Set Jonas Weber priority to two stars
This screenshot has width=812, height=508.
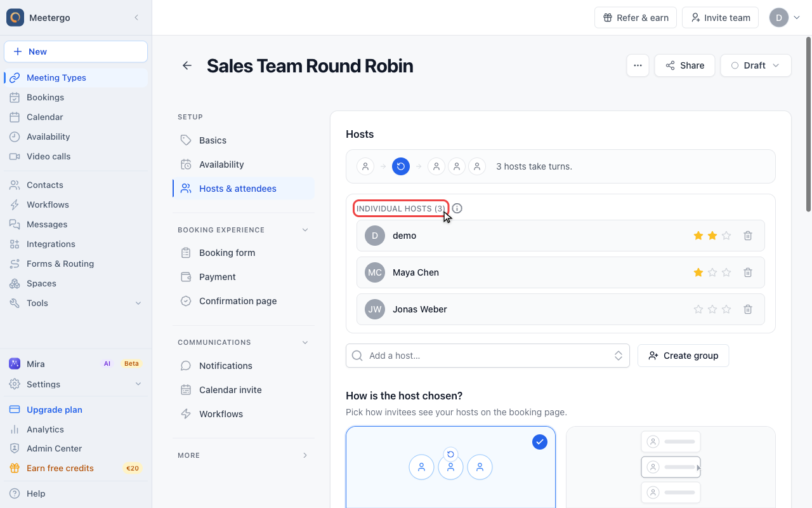pyautogui.click(x=712, y=309)
